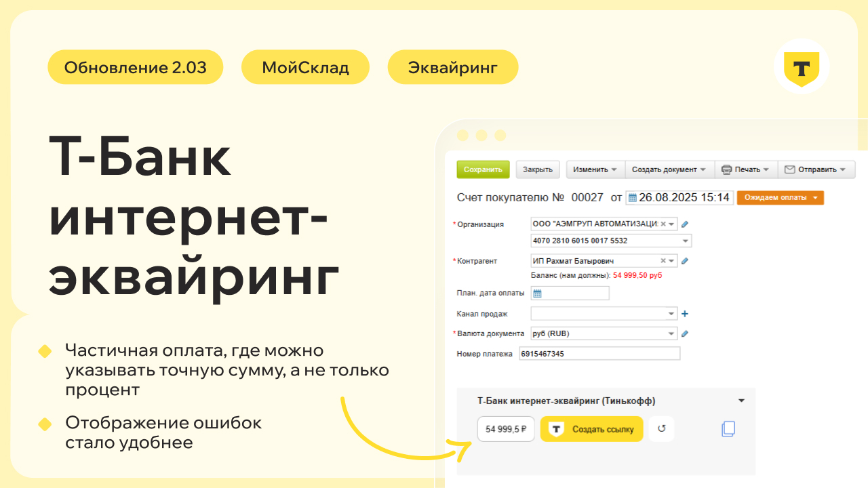Add a sales channel with the plus icon
Image resolution: width=868 pixels, height=488 pixels.
(685, 314)
